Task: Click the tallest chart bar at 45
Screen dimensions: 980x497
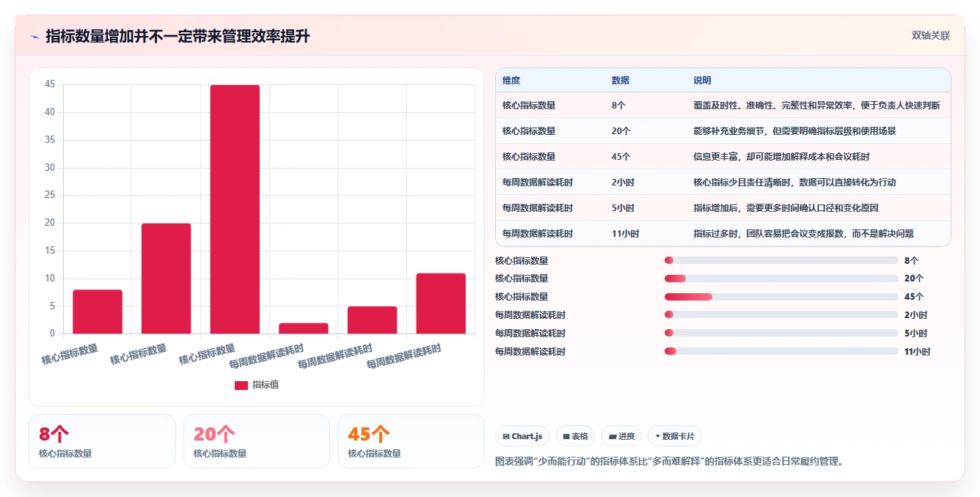Action: tap(235, 210)
